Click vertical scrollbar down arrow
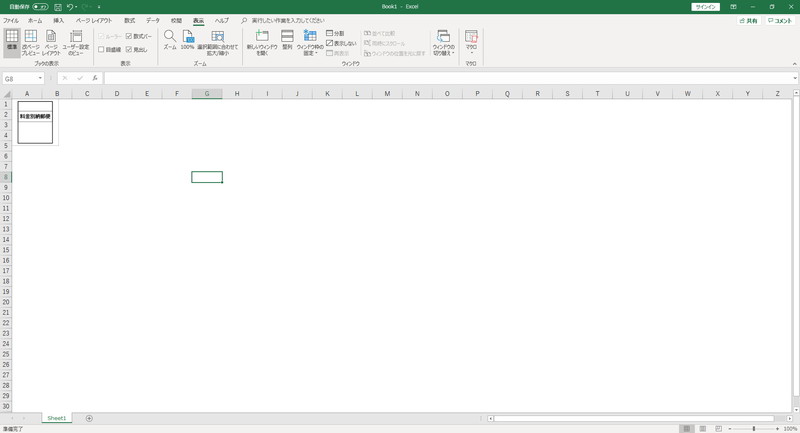Image resolution: width=800 pixels, height=433 pixels. [x=796, y=409]
